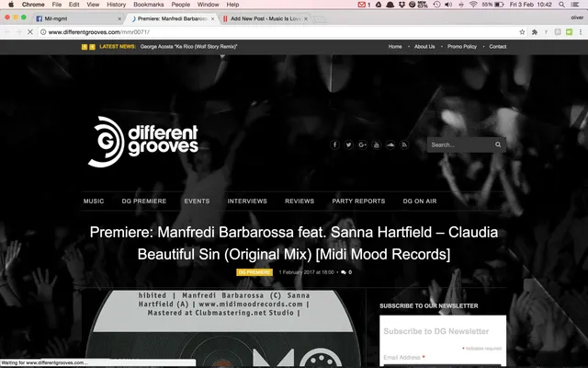588x368 pixels.
Task: Open the History menu
Action: 117,5
